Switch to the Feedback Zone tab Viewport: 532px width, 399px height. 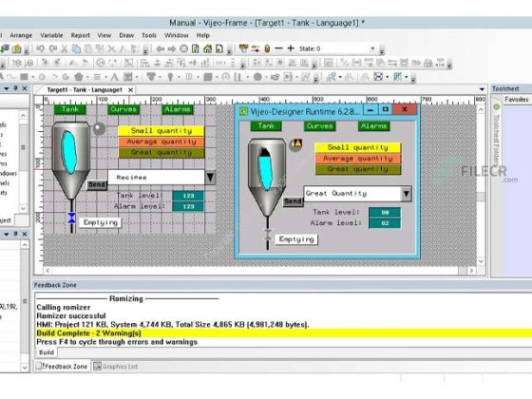click(x=62, y=367)
